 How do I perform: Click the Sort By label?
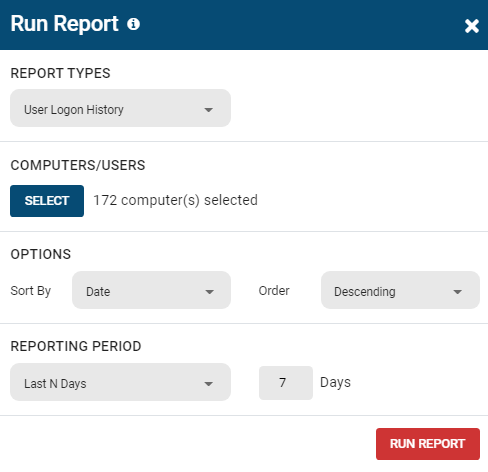point(31,291)
